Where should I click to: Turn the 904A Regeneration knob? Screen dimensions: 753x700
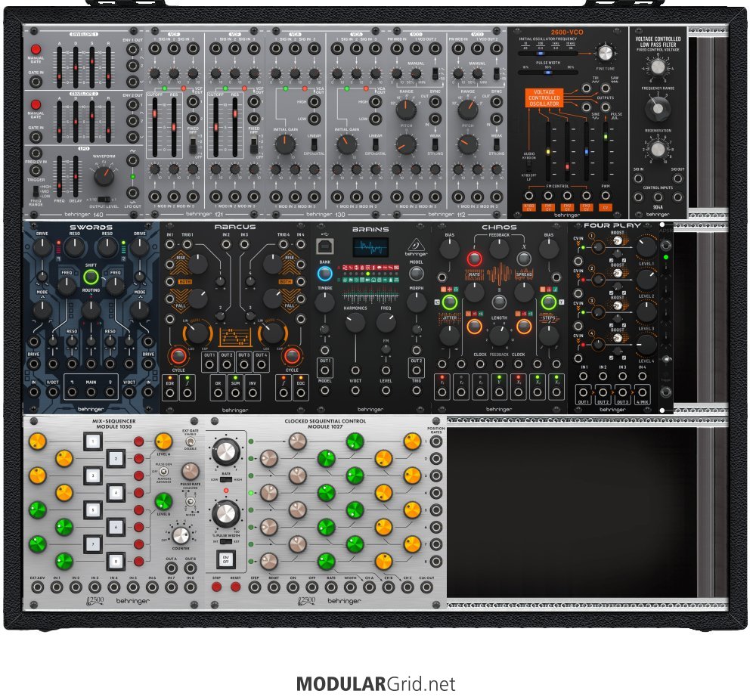click(x=658, y=150)
